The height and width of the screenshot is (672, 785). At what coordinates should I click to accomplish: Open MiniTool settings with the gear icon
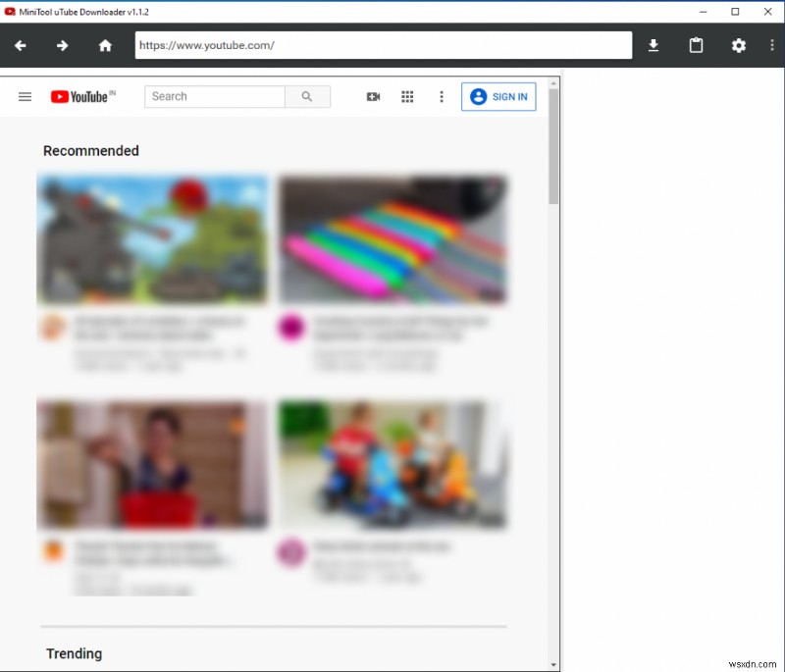point(739,45)
